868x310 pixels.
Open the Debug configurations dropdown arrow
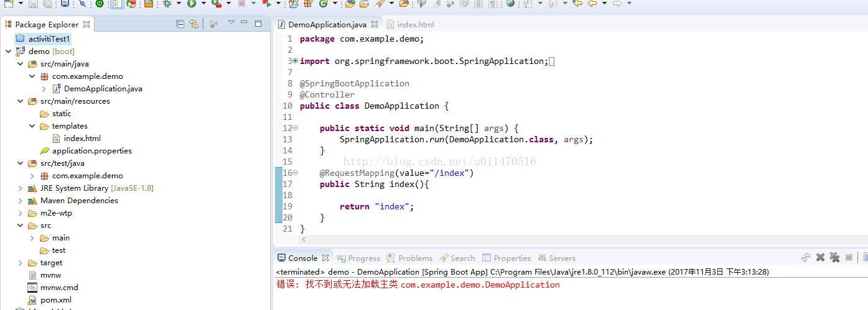click(179, 4)
